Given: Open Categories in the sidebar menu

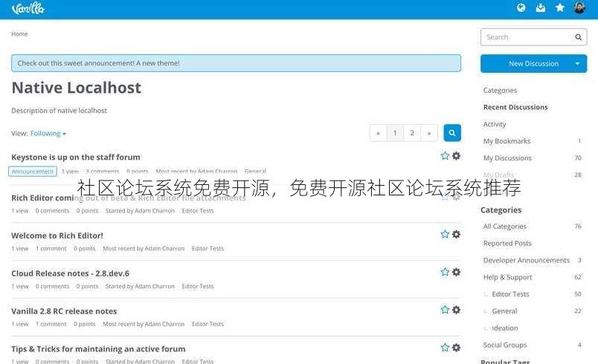Looking at the screenshot, I should click(x=500, y=90).
